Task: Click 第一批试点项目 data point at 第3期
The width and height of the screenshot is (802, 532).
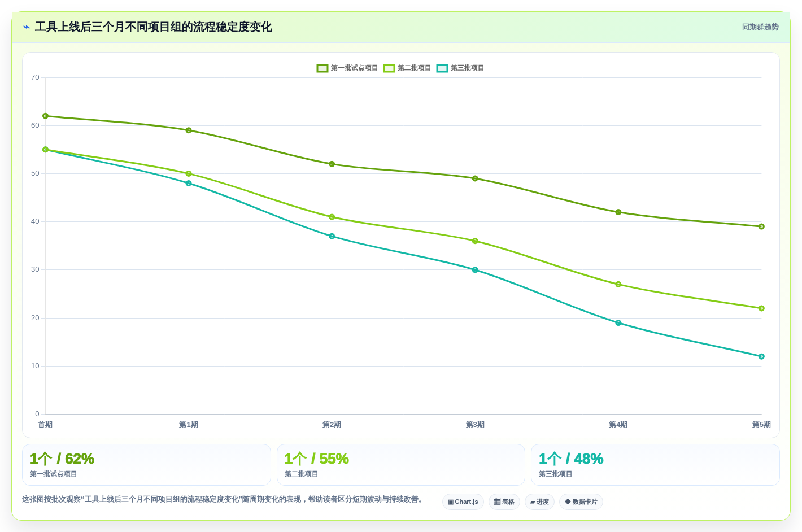Action: [475, 178]
